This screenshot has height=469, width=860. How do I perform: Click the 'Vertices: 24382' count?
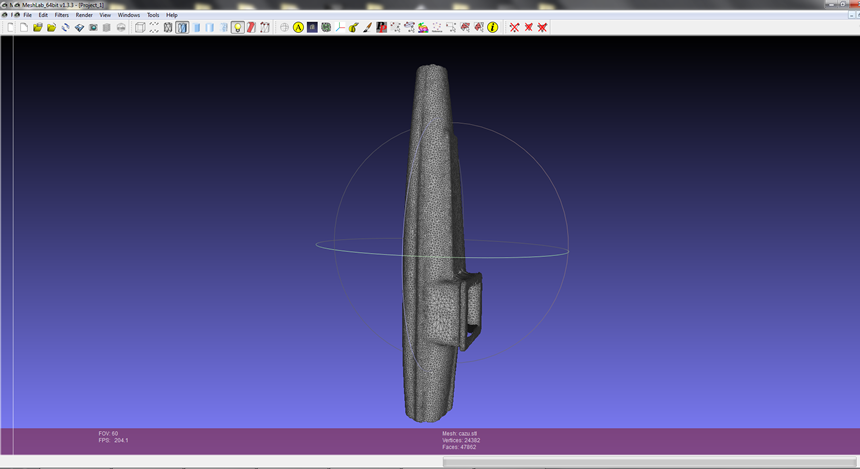point(461,440)
